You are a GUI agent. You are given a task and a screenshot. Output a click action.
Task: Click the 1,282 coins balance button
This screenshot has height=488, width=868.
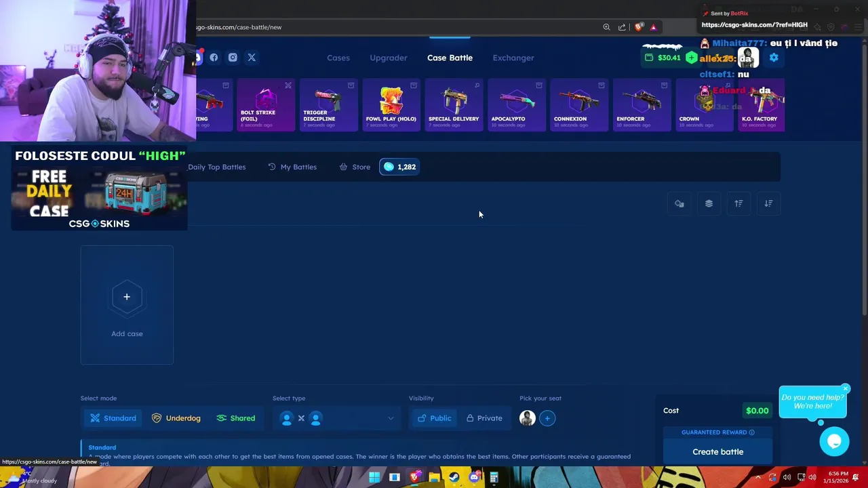click(x=399, y=167)
